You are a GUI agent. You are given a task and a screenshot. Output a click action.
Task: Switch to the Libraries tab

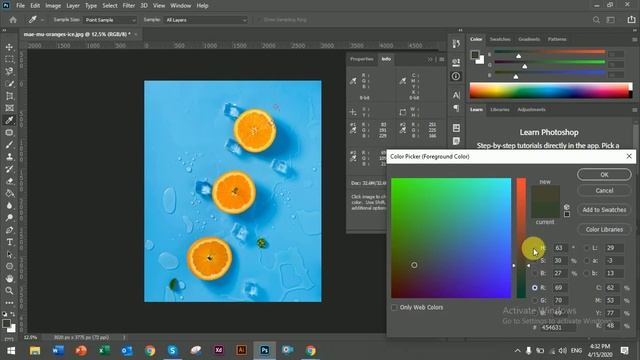pos(500,109)
